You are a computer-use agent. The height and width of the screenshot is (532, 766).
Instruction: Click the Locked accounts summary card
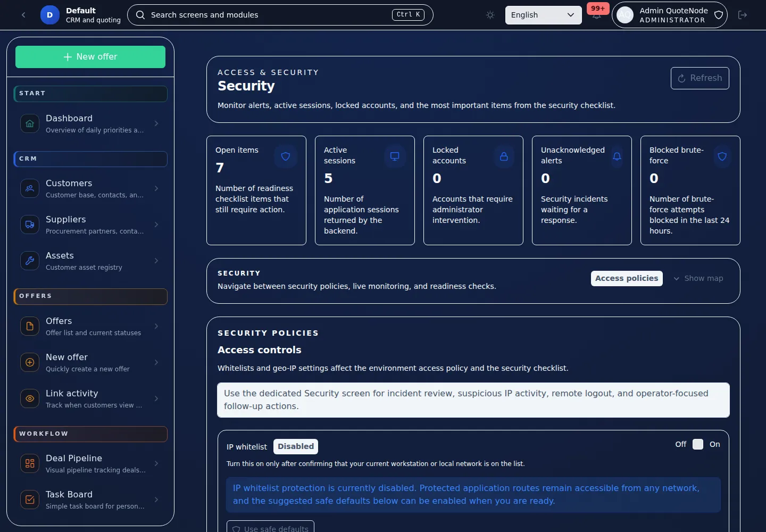pyautogui.click(x=473, y=190)
